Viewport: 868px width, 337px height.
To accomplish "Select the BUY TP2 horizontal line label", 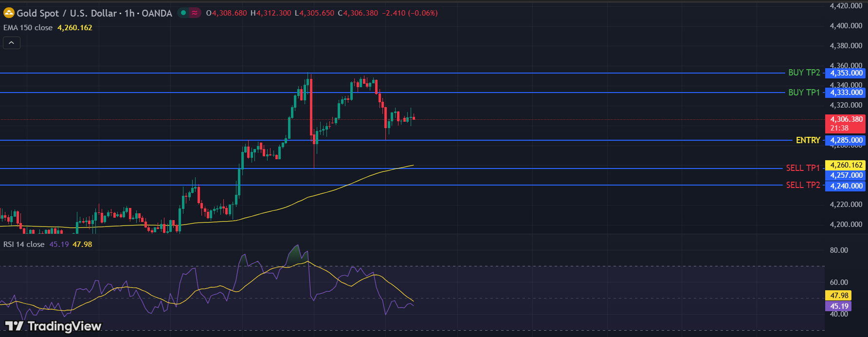I will click(804, 73).
